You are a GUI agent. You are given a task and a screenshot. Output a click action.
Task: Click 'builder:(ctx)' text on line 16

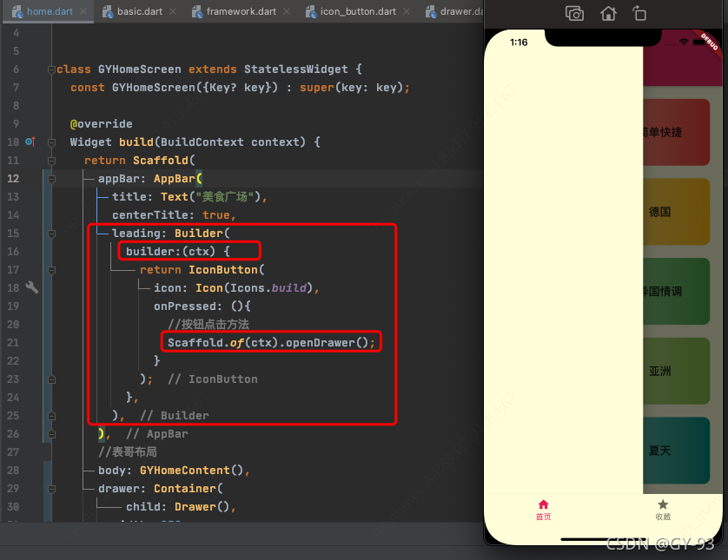171,252
